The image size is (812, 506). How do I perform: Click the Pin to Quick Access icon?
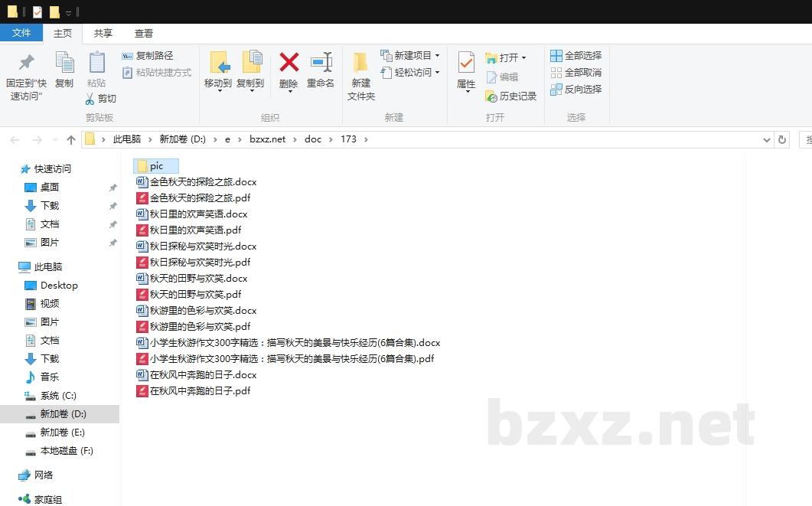click(26, 63)
